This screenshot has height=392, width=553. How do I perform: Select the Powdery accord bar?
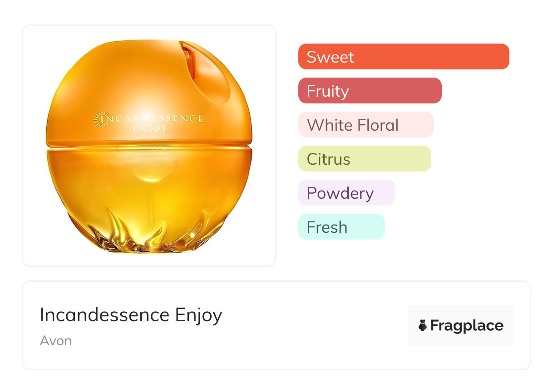(347, 193)
